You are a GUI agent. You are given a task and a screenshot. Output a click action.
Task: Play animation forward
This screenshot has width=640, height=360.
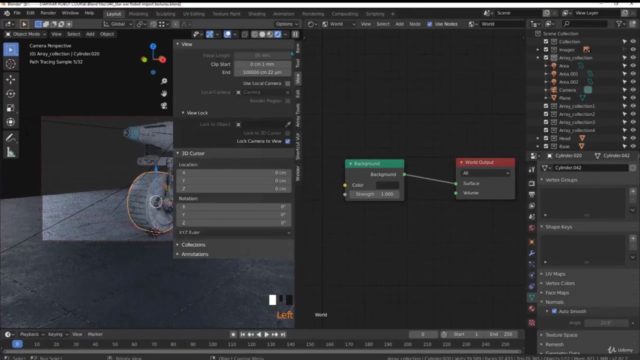[267, 334]
